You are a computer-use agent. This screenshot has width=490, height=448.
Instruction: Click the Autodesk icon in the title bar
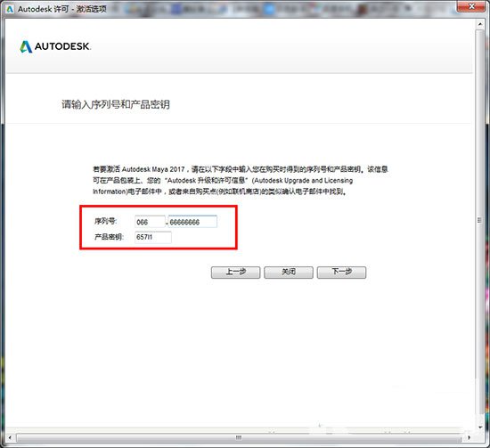coord(10,9)
